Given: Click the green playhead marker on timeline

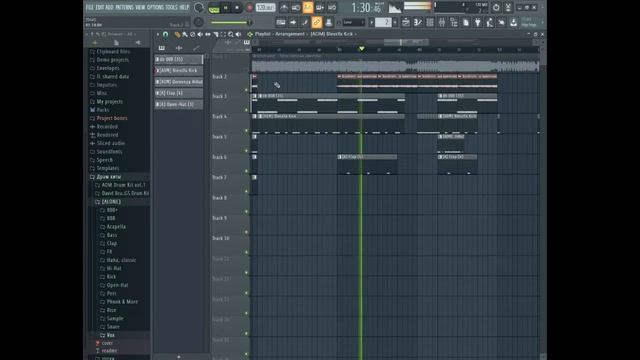Looking at the screenshot, I should 361,49.
